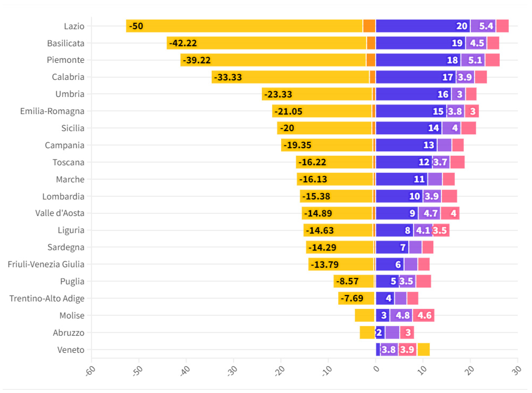532x393 pixels.
Task: Click Lazio's blue segment labeled 20
Action: (423, 26)
